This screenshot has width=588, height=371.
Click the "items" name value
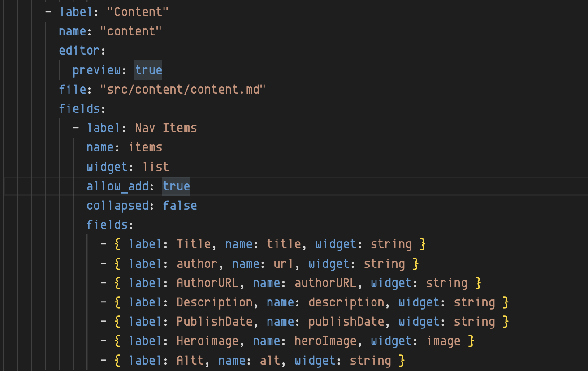pyautogui.click(x=146, y=147)
